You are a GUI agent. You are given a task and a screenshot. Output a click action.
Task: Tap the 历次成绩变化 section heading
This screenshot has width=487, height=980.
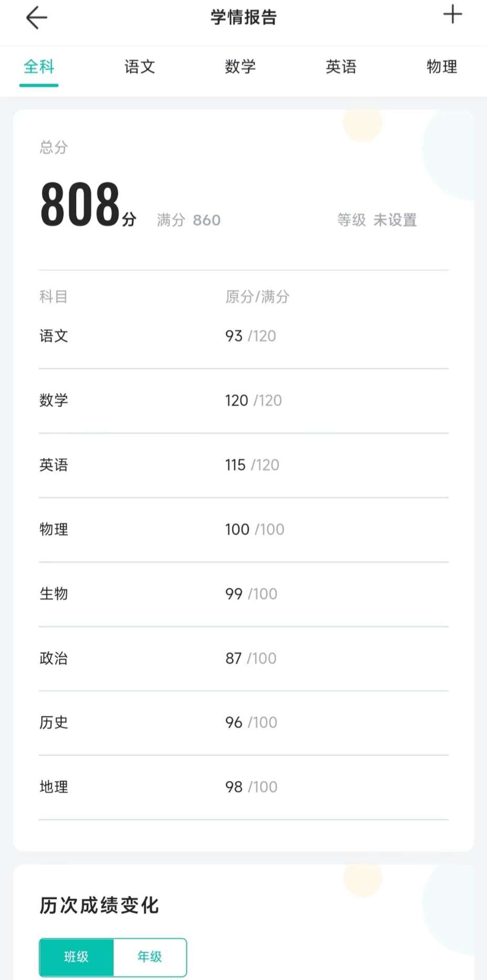pyautogui.click(x=99, y=905)
